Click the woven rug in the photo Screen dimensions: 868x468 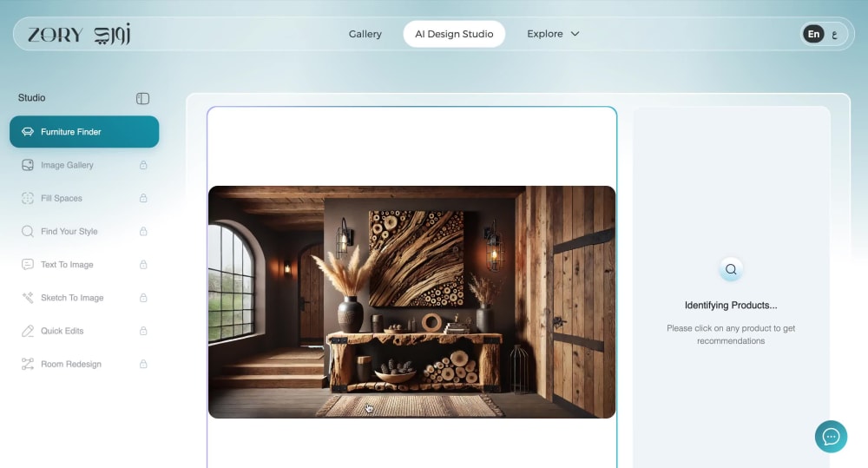[x=410, y=405]
